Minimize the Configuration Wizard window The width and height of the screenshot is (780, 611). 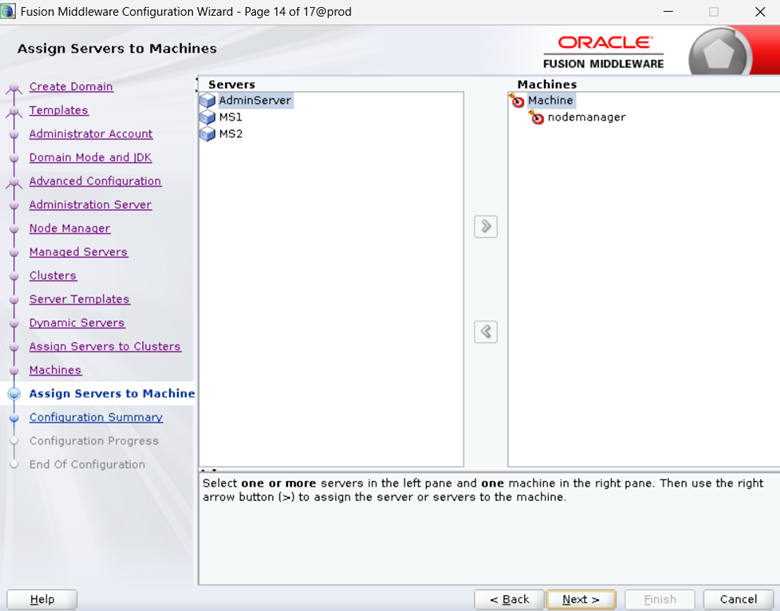coord(668,11)
